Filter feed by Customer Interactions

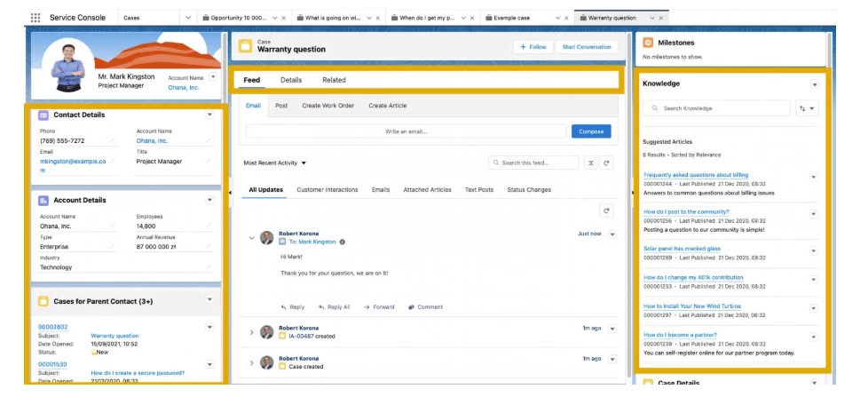(327, 190)
